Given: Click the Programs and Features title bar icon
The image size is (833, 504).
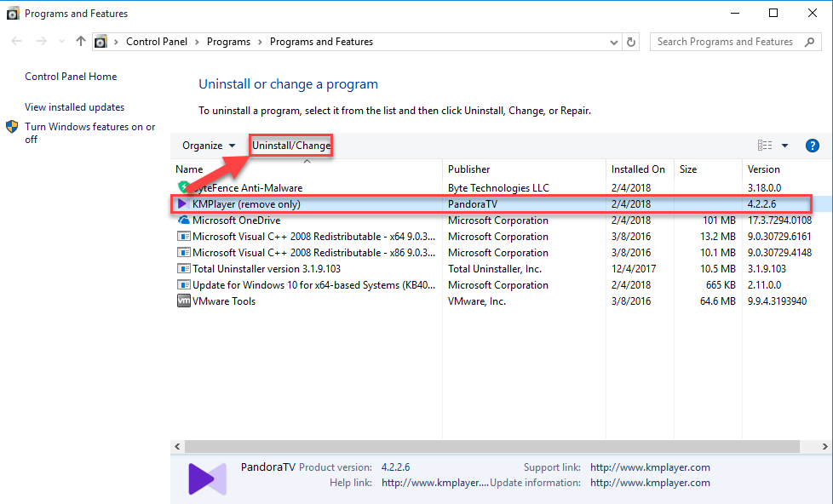Looking at the screenshot, I should [x=13, y=14].
